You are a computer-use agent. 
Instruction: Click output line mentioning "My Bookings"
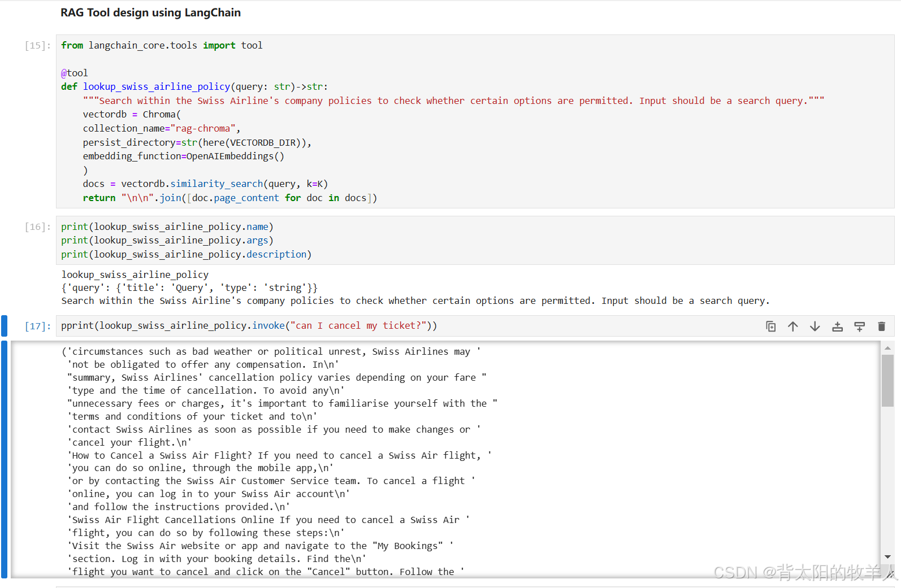tap(261, 546)
